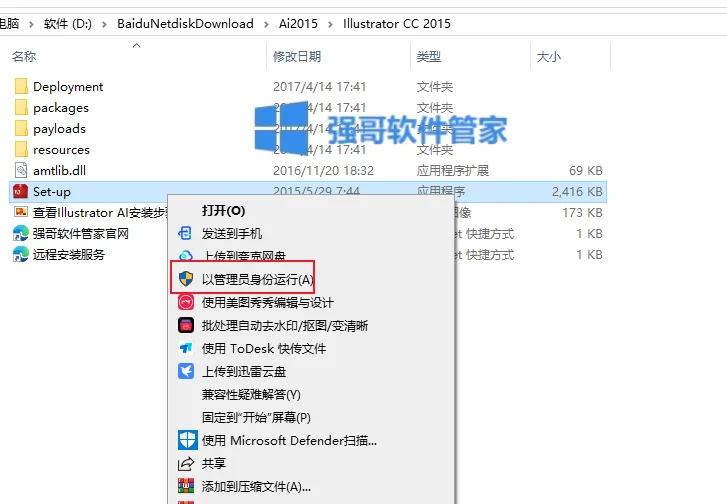This screenshot has height=504, width=727.
Task: Click the 强哥软件管家官网 shortcut icon
Action: coord(21,233)
